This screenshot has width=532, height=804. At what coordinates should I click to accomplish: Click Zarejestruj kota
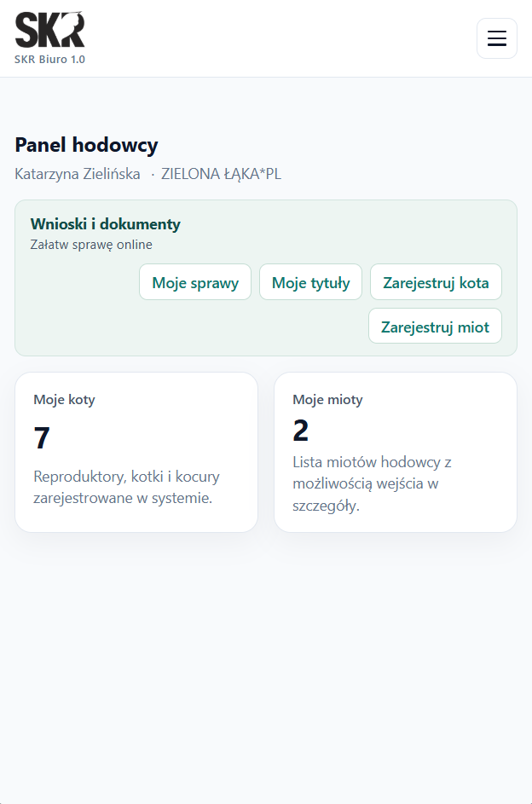[x=436, y=281]
